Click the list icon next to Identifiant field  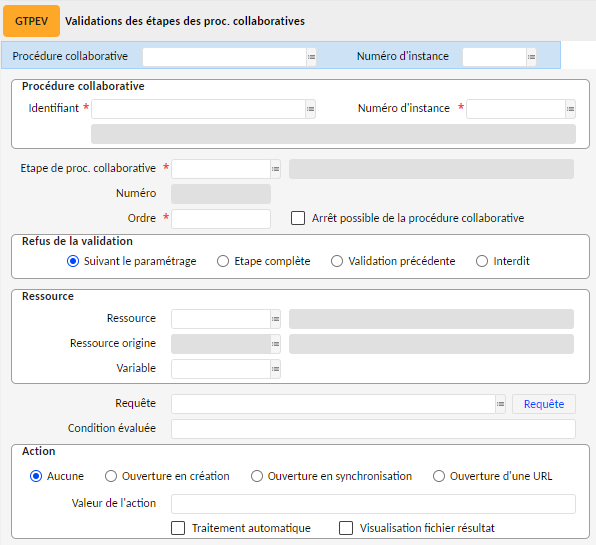[311, 109]
